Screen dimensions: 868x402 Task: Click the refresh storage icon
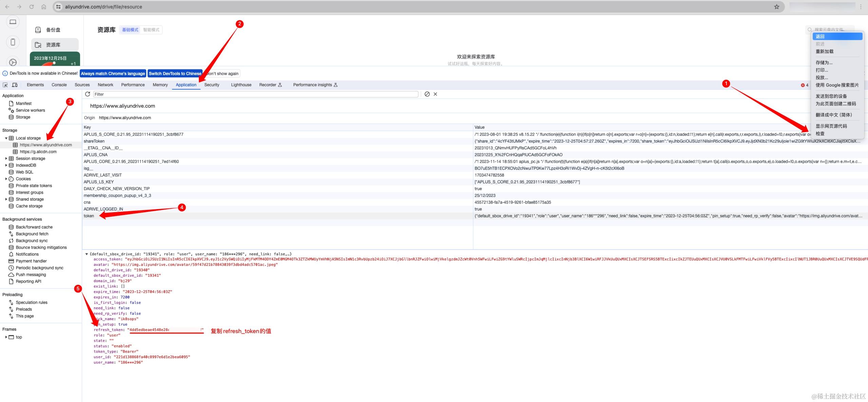[x=88, y=94]
